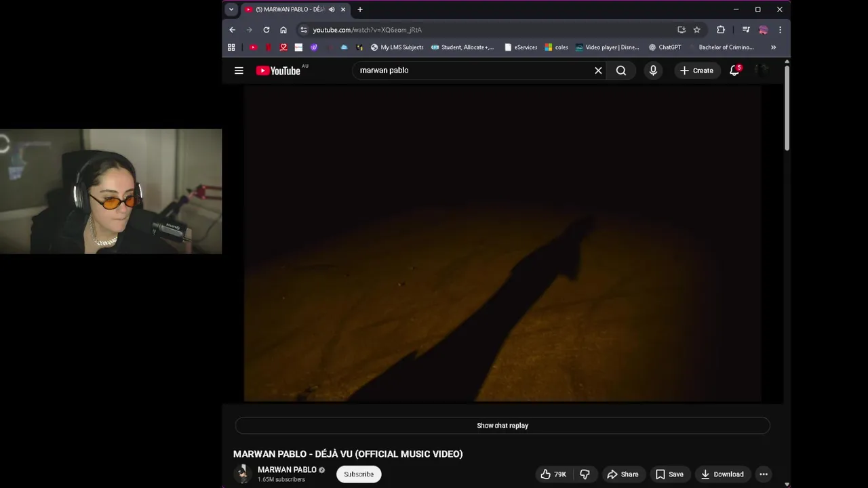Open YouTube account avatar menu
This screenshot has height=488, width=868.
763,70
